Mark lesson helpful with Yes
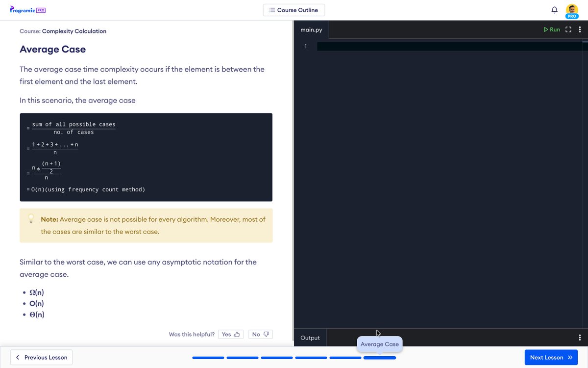Screen dimensions: 588x368 tap(231, 334)
